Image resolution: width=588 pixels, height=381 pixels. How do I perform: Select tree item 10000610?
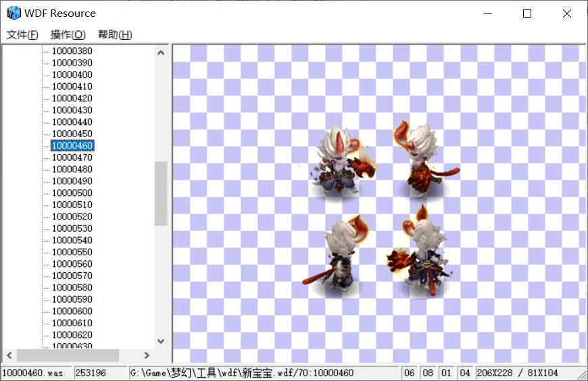tap(72, 323)
